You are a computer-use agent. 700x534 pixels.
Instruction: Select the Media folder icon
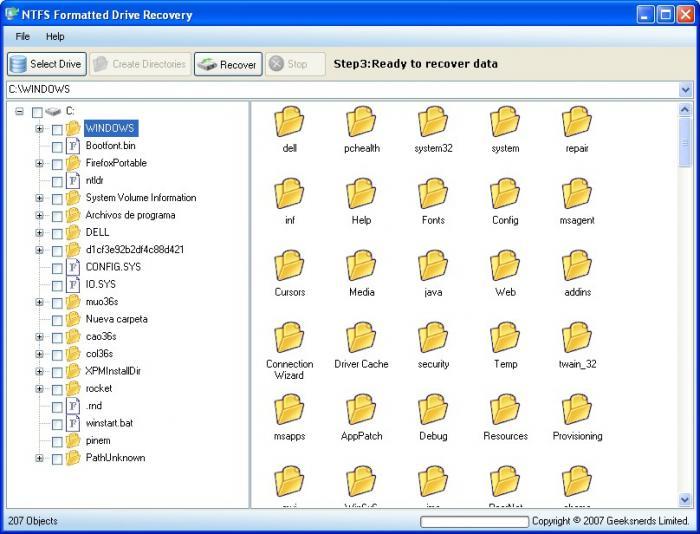pyautogui.click(x=361, y=266)
